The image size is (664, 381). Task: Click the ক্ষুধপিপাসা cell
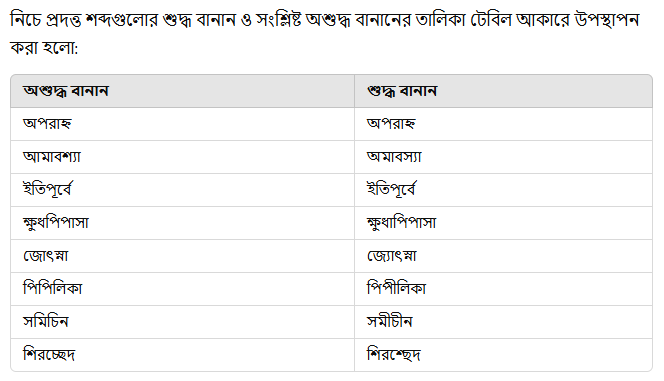pos(183,223)
